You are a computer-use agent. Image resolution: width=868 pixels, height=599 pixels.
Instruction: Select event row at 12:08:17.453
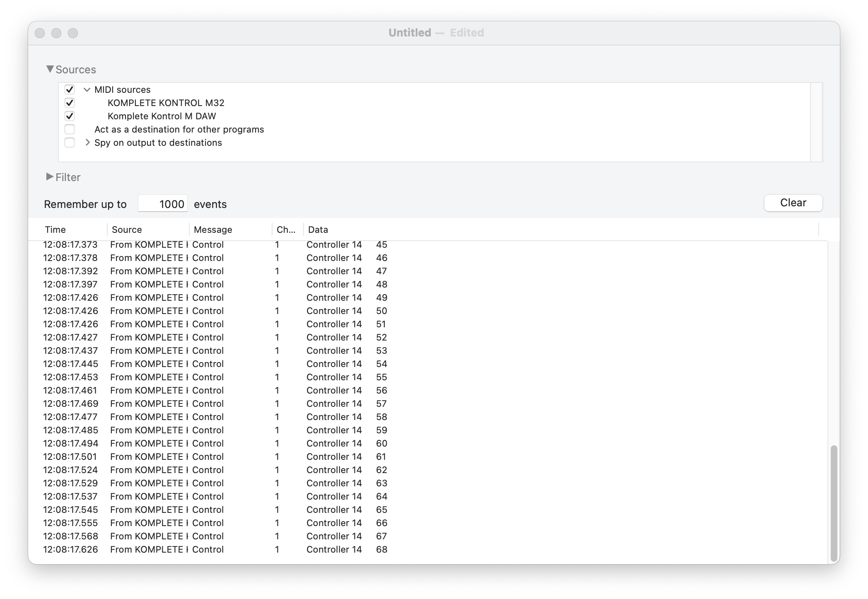(x=428, y=377)
